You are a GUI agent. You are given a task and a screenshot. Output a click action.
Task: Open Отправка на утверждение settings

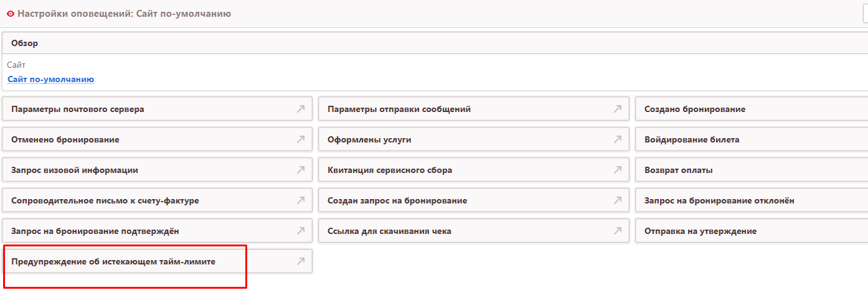[700, 231]
